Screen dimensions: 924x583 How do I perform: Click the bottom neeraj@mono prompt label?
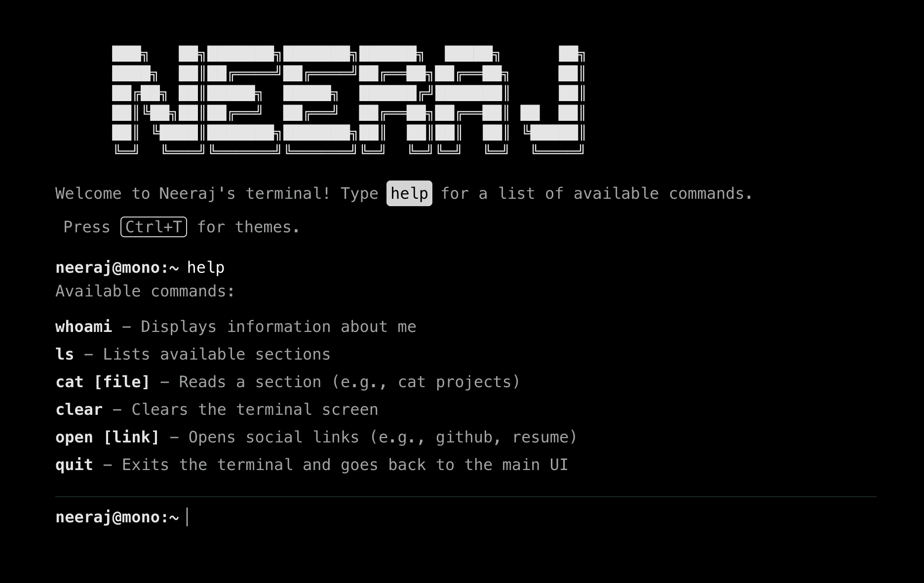(117, 517)
